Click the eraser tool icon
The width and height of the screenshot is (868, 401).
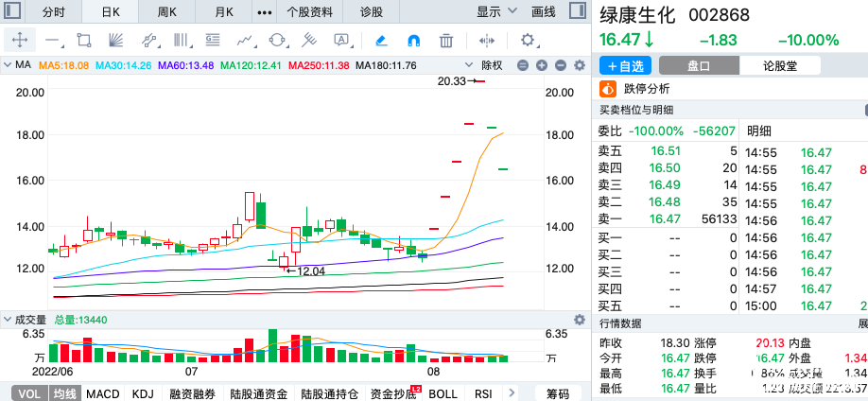pyautogui.click(x=380, y=41)
